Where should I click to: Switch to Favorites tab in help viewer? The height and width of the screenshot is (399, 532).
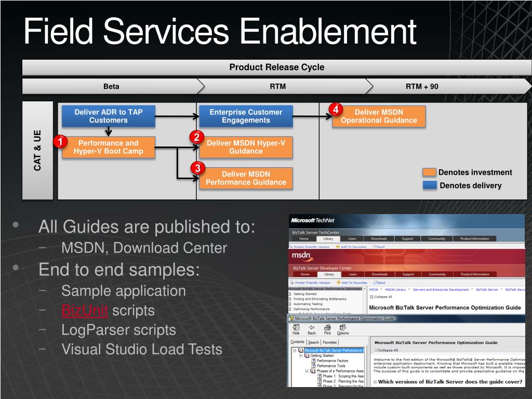pos(330,342)
